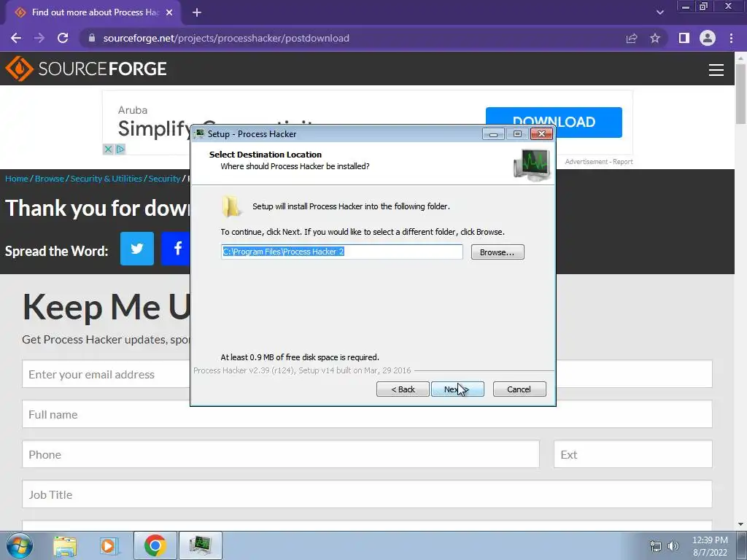Click the address bar URL
This screenshot has height=560, width=747.
[x=226, y=38]
